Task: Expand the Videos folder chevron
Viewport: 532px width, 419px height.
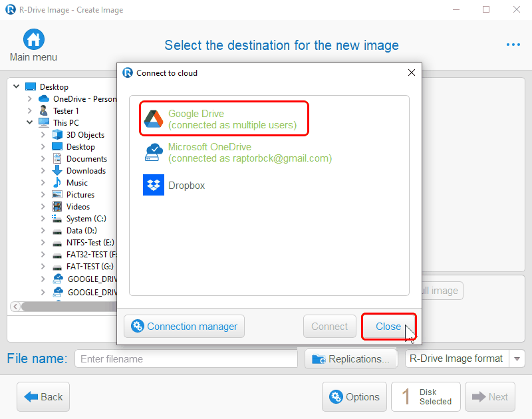Action: (x=43, y=206)
